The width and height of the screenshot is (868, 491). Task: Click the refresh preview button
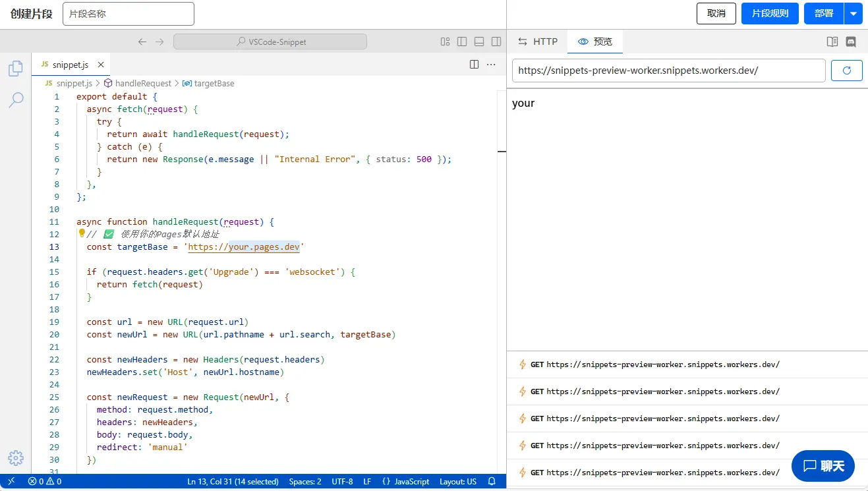pyautogui.click(x=846, y=71)
